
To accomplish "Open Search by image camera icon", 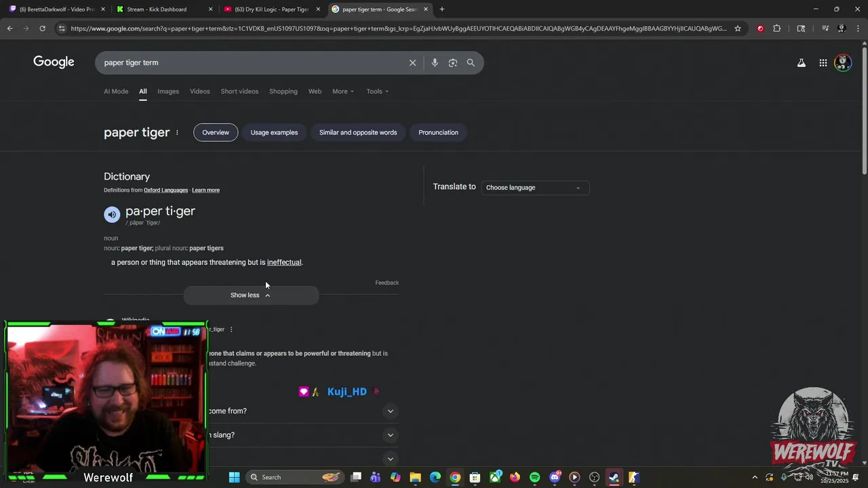I will 453,62.
